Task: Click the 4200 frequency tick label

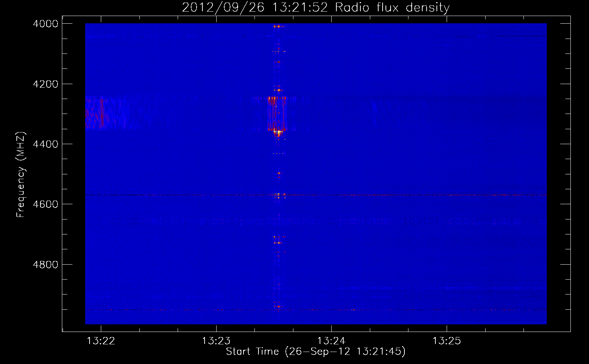Action: (46, 84)
